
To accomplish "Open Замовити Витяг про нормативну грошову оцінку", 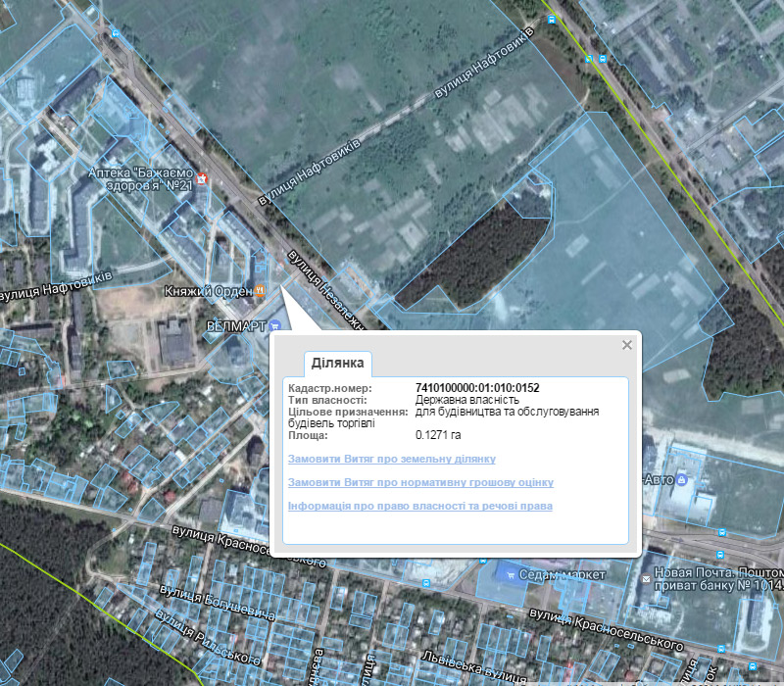I will click(x=420, y=482).
